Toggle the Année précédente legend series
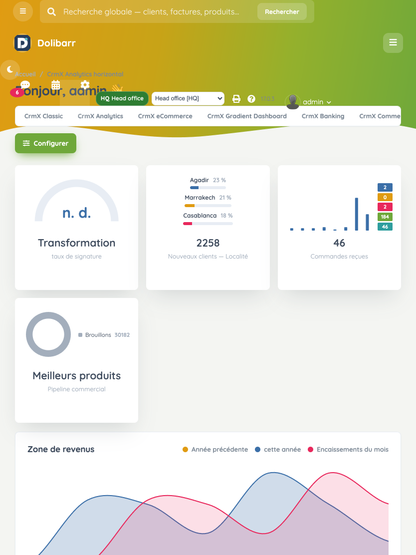This screenshot has width=416, height=555. click(x=215, y=450)
